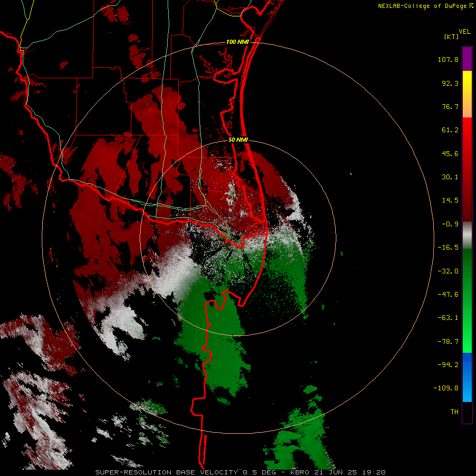
Task: Click the 50 NMI range ring label
Action: (x=238, y=140)
